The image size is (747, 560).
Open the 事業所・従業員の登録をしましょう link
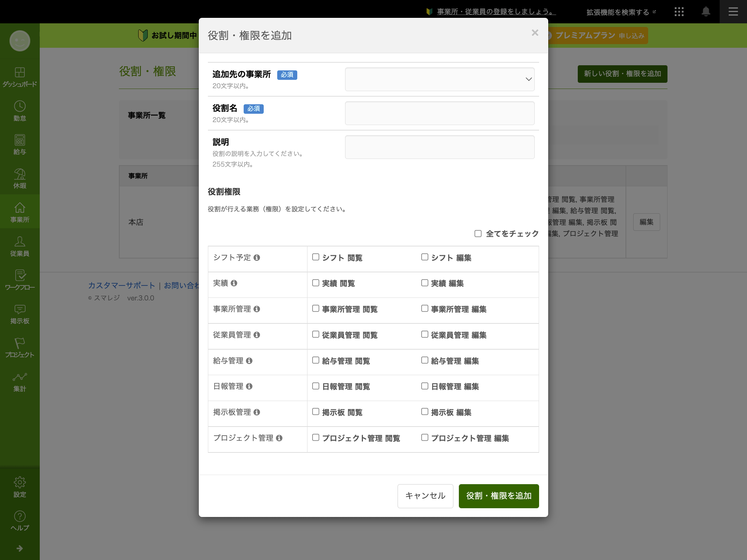(496, 12)
